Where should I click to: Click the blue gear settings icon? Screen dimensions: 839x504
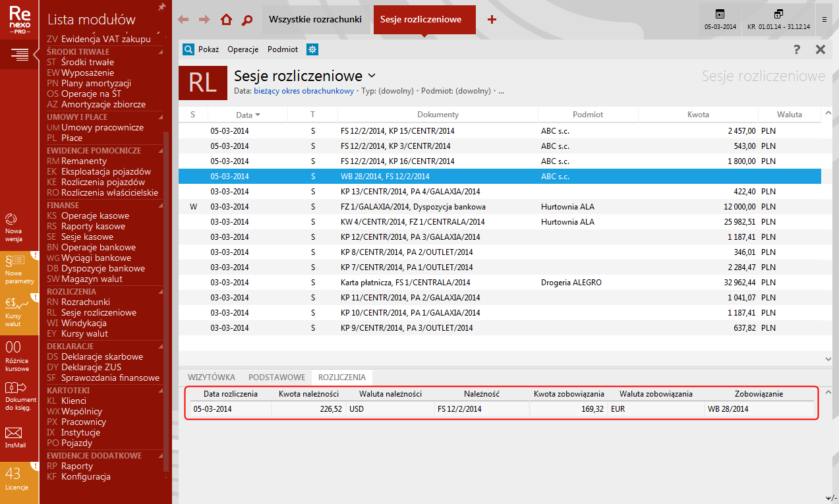[x=312, y=49]
